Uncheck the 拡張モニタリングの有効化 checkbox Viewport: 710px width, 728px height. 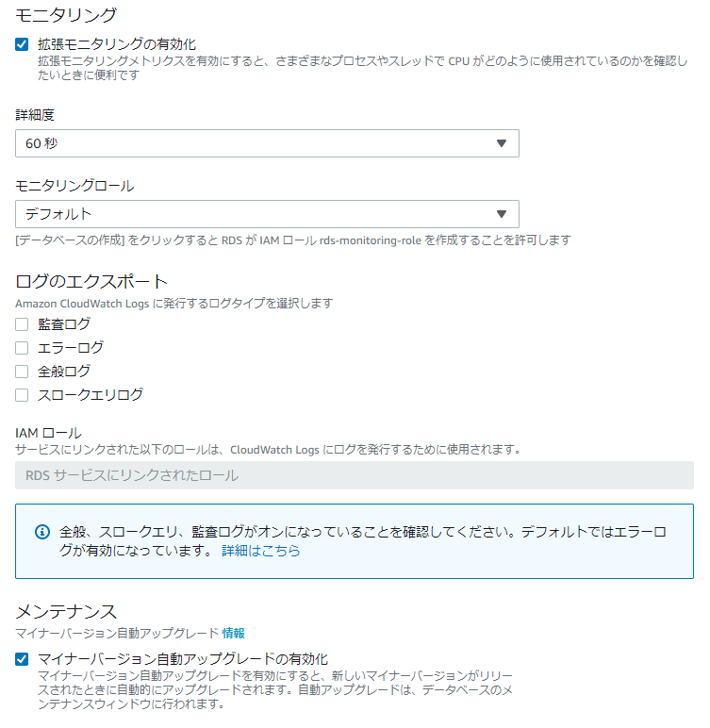pos(22,44)
